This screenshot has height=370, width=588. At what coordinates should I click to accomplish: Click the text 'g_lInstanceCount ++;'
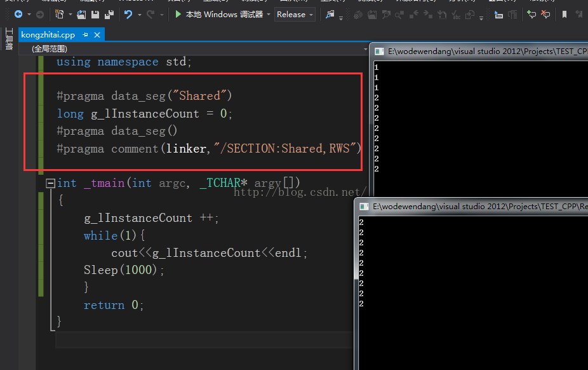151,218
